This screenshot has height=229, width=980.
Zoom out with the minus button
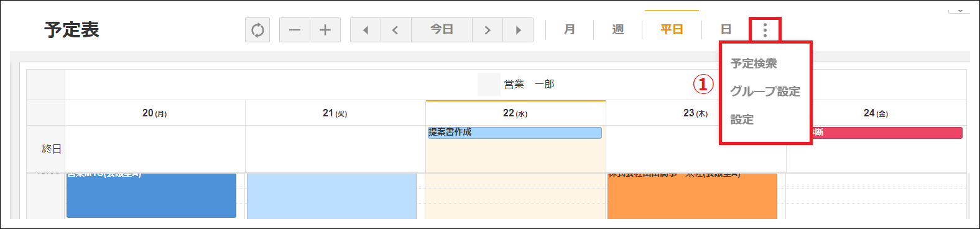click(295, 30)
